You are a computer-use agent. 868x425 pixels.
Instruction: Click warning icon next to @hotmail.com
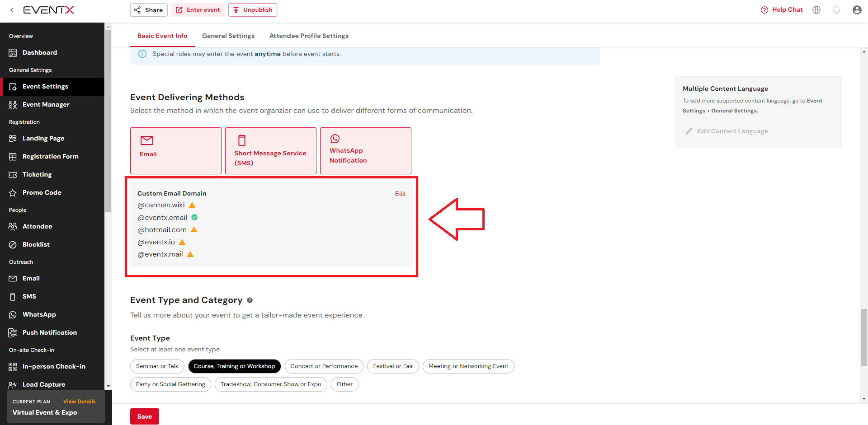194,229
